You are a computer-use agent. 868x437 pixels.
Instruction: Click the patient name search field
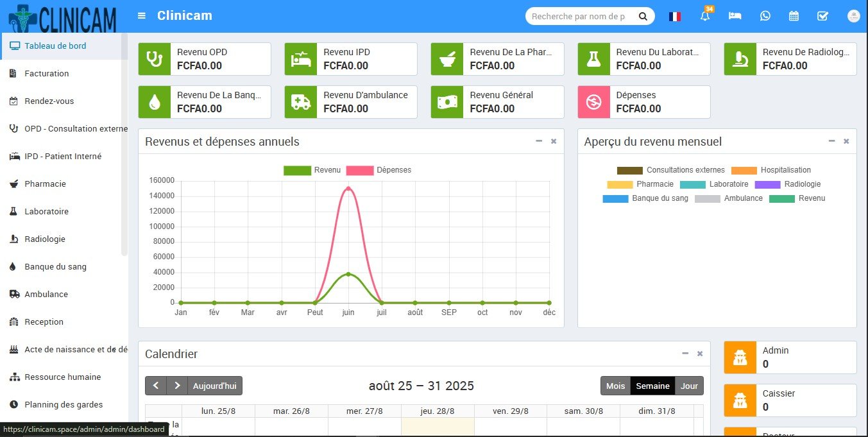coord(579,17)
